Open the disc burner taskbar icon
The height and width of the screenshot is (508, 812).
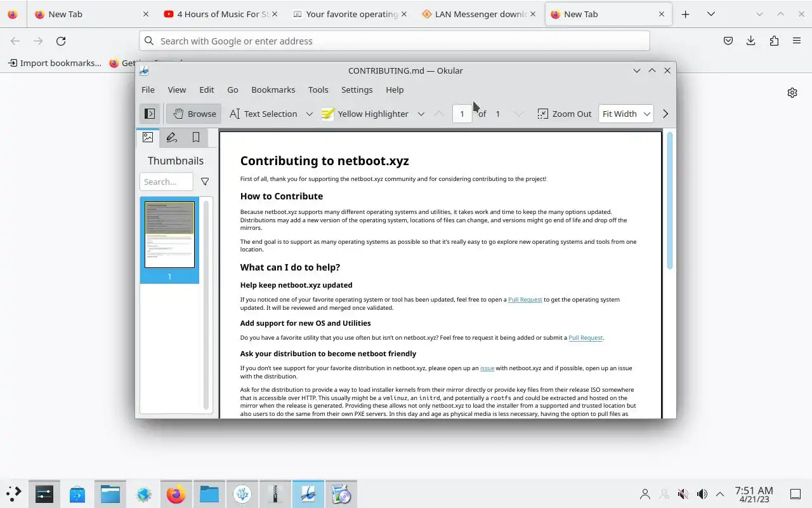coord(341,493)
